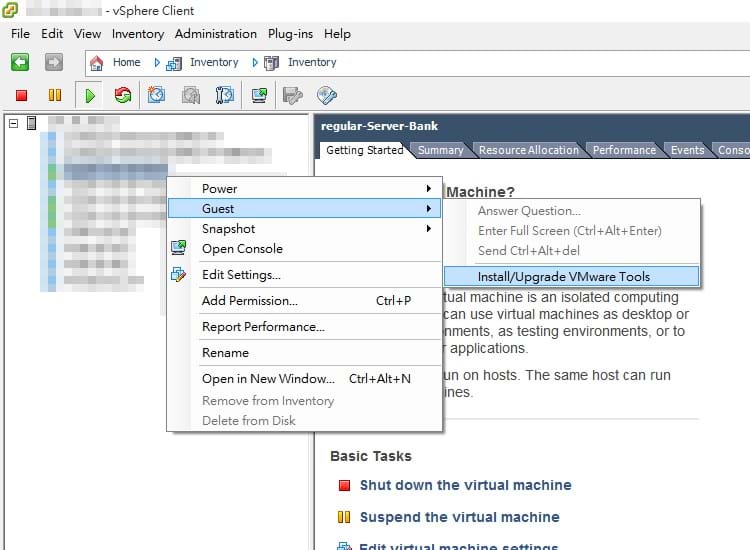Screen dimensions: 750x550
Task: Click the CD/DVD device connect toolbar icon
Action: coord(327,95)
